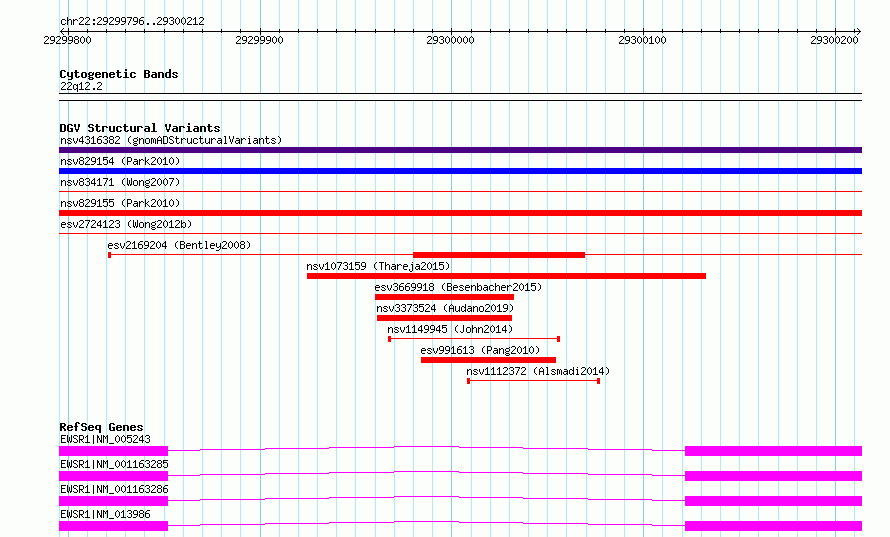
Task: Click ruler position 29300200
Action: pos(834,40)
